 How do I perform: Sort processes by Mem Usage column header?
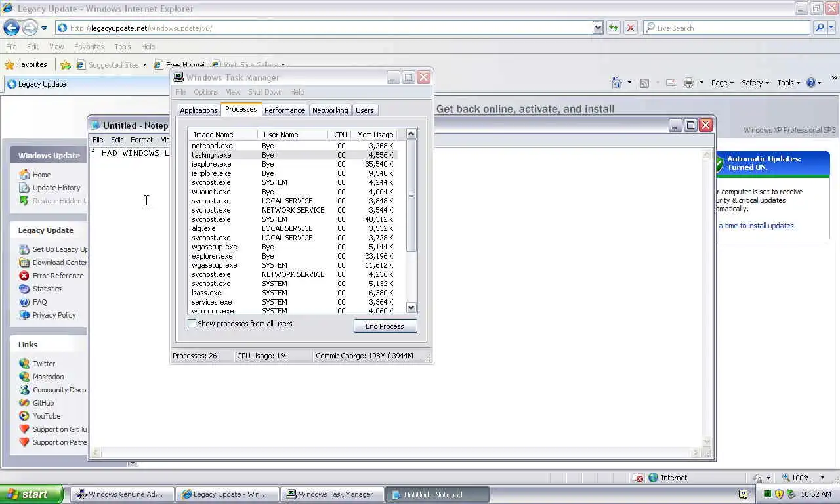tap(375, 135)
